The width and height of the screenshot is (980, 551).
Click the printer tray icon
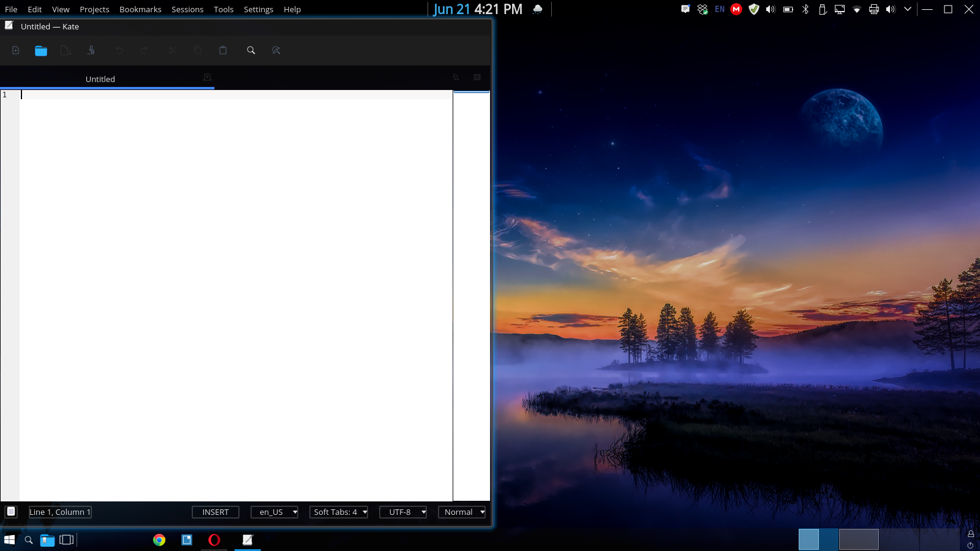pyautogui.click(x=874, y=9)
